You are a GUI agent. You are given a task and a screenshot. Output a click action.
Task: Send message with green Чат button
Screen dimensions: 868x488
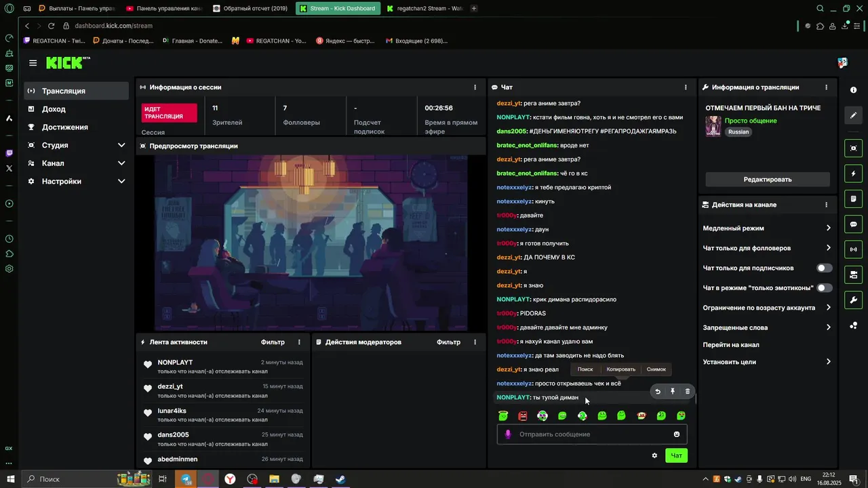tap(676, 455)
